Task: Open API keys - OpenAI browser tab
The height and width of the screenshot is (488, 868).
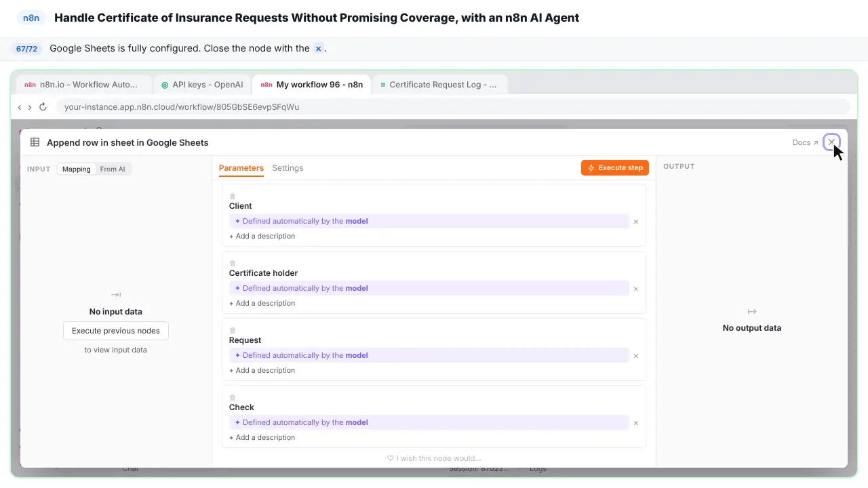Action: (202, 85)
